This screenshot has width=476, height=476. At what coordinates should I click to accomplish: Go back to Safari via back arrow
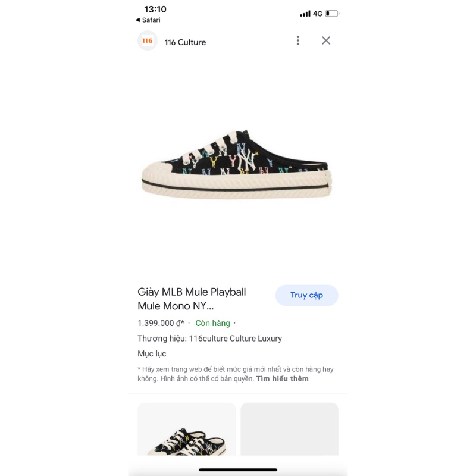click(x=138, y=20)
